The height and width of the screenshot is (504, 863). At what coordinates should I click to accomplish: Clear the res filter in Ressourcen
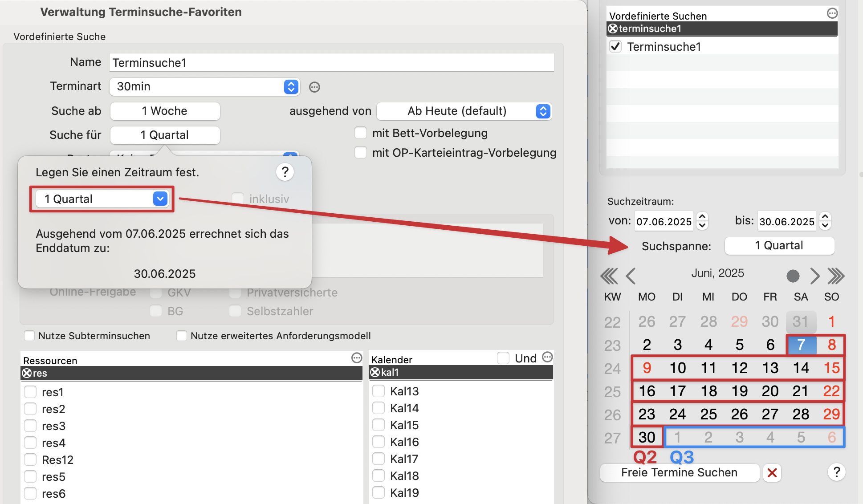coord(27,373)
